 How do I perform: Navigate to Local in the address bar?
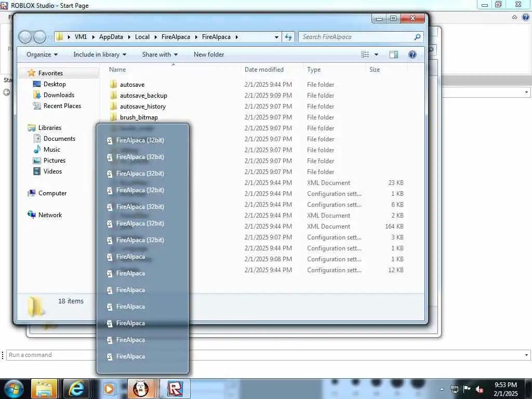142,37
